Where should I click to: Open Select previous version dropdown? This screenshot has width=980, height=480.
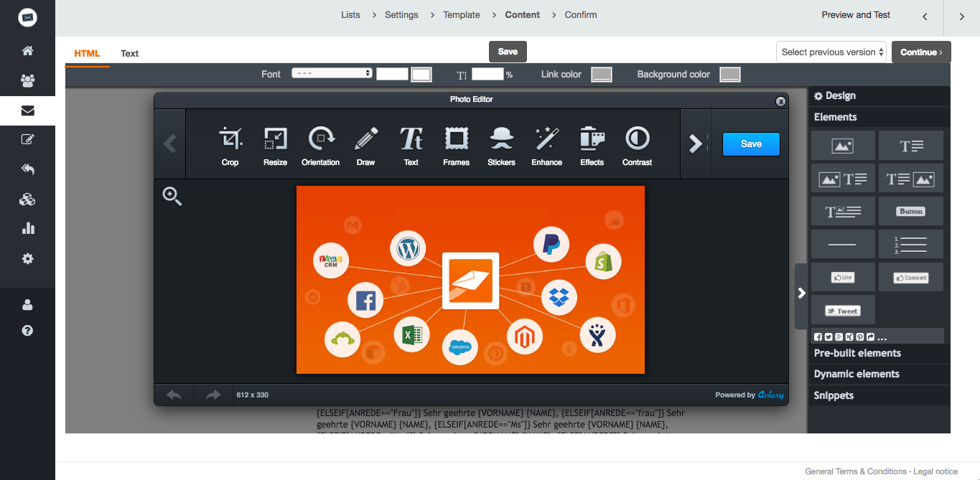tap(831, 52)
